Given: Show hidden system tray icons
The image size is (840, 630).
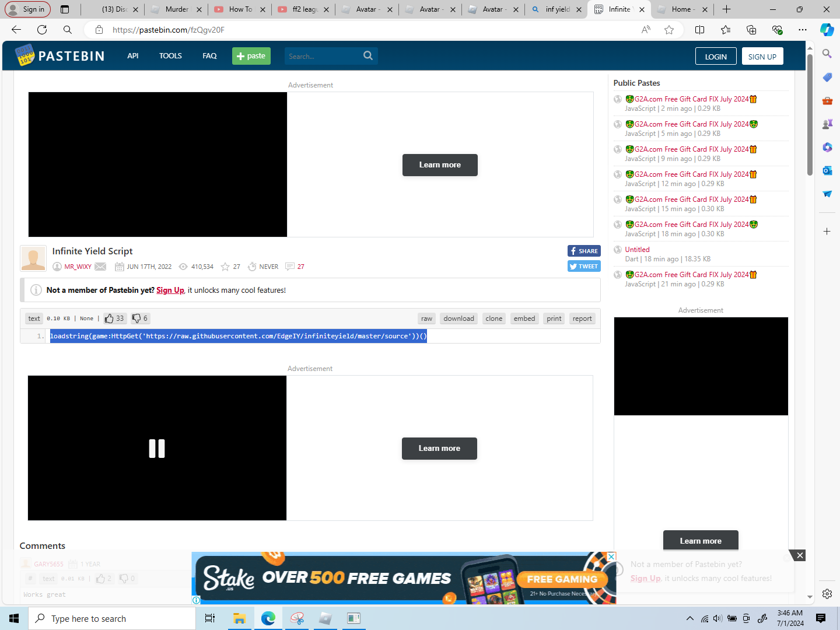Looking at the screenshot, I should [690, 618].
